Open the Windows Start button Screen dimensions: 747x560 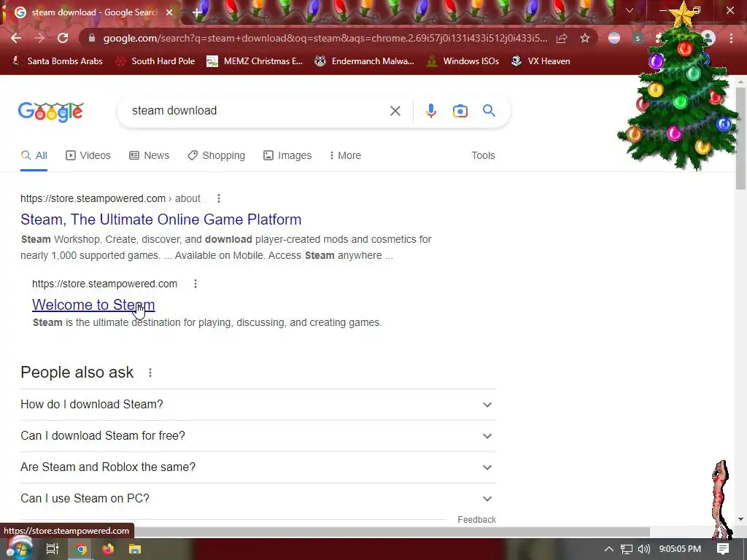tap(19, 549)
